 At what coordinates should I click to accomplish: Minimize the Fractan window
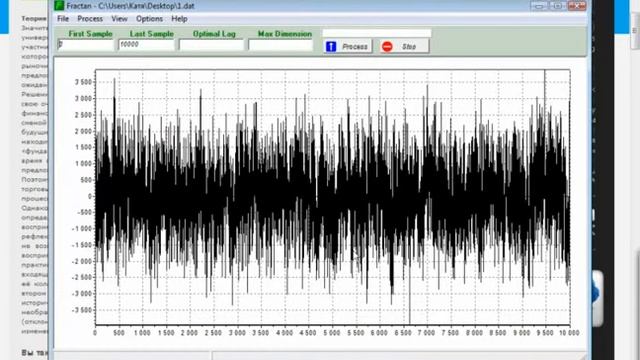[539, 6]
